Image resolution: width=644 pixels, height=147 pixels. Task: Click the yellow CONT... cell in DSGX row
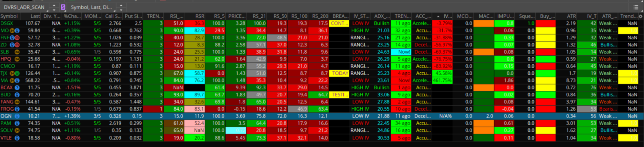(339, 23)
